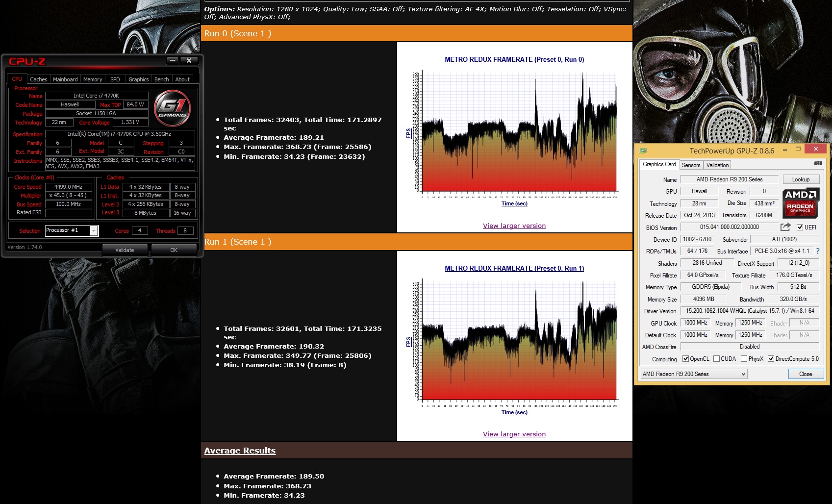Click the '8 MBytes' Level 3 cache value
832x504 pixels.
pyautogui.click(x=146, y=213)
